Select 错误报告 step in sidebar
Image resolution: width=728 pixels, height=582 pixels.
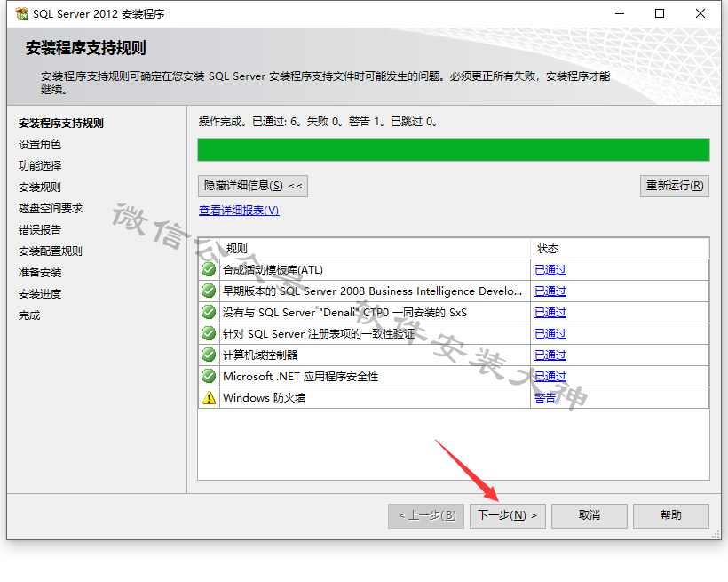coord(40,230)
